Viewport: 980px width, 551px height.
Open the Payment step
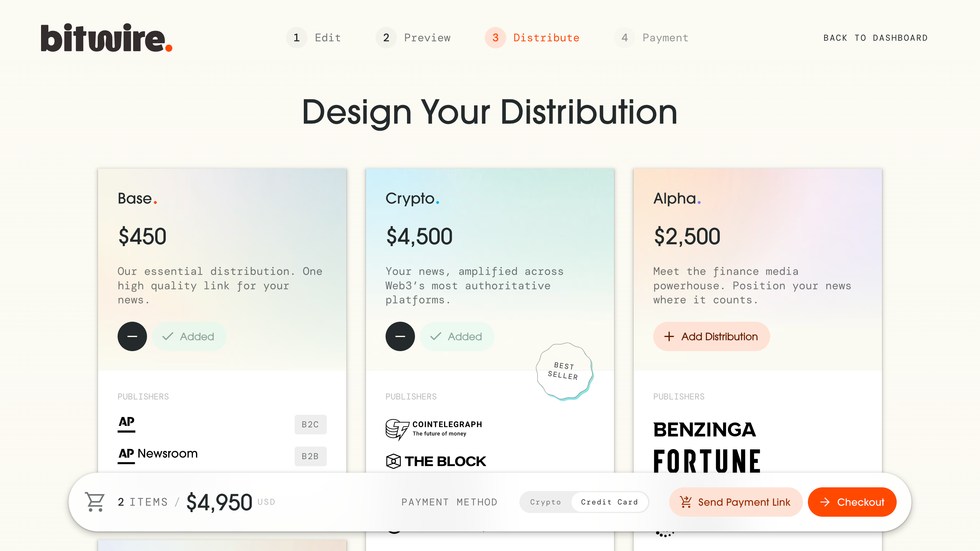coord(651,38)
